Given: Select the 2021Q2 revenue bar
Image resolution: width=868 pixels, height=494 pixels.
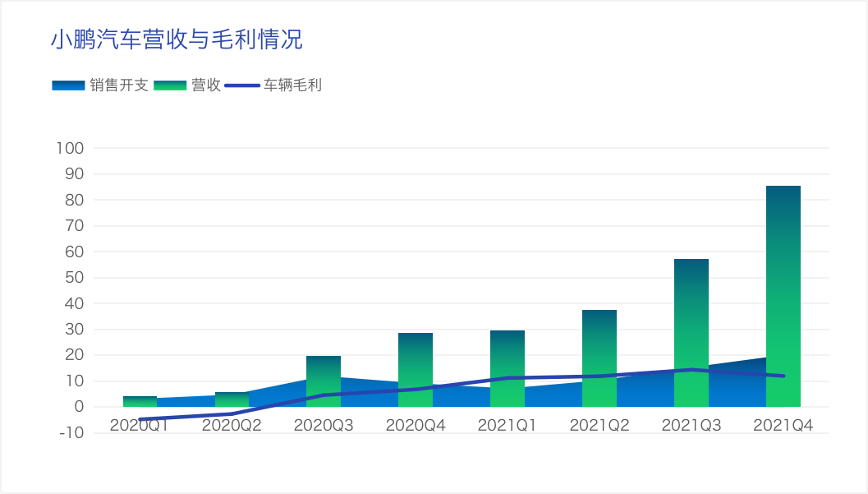Looking at the screenshot, I should point(599,358).
